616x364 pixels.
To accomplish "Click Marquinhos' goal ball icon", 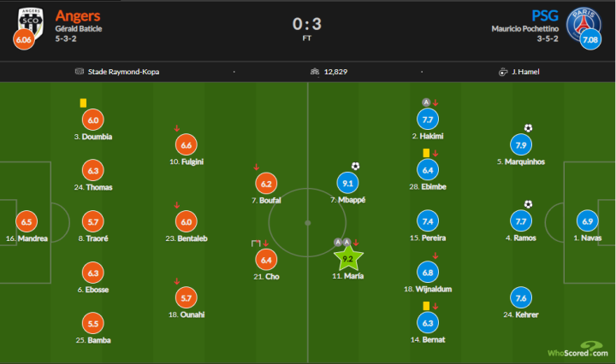I will [528, 128].
